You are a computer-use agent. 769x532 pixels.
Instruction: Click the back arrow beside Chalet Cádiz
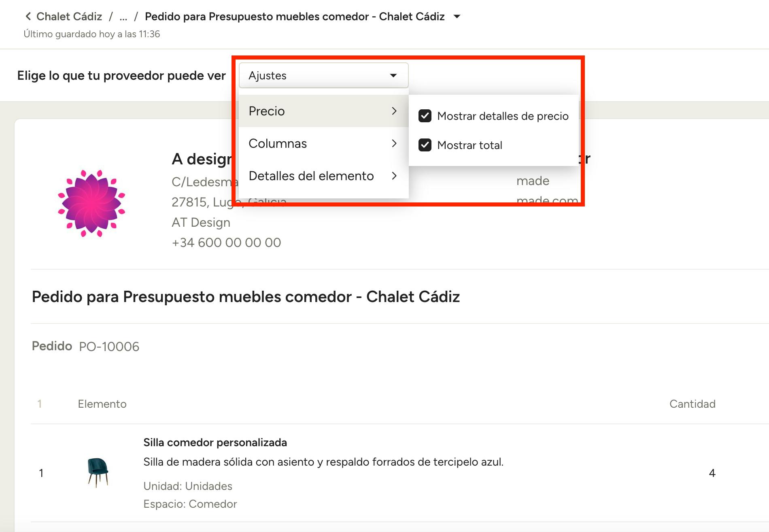pyautogui.click(x=28, y=17)
